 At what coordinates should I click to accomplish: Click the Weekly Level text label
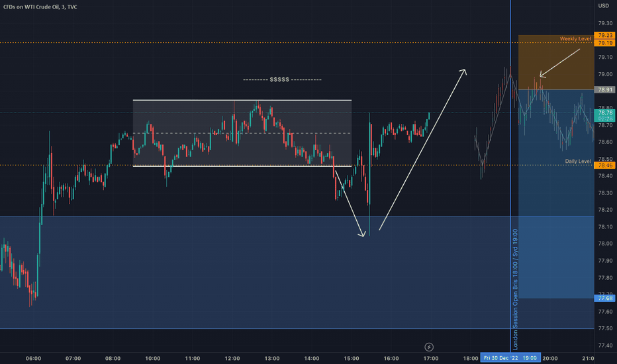[x=575, y=38]
